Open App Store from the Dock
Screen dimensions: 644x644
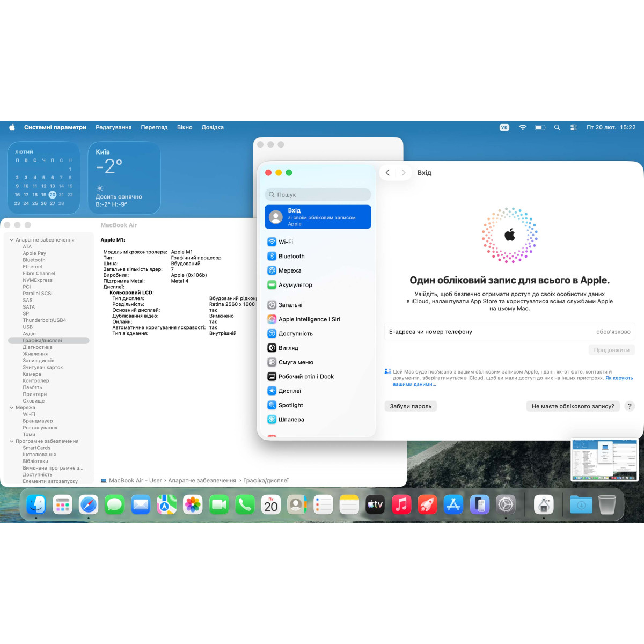tap(453, 504)
